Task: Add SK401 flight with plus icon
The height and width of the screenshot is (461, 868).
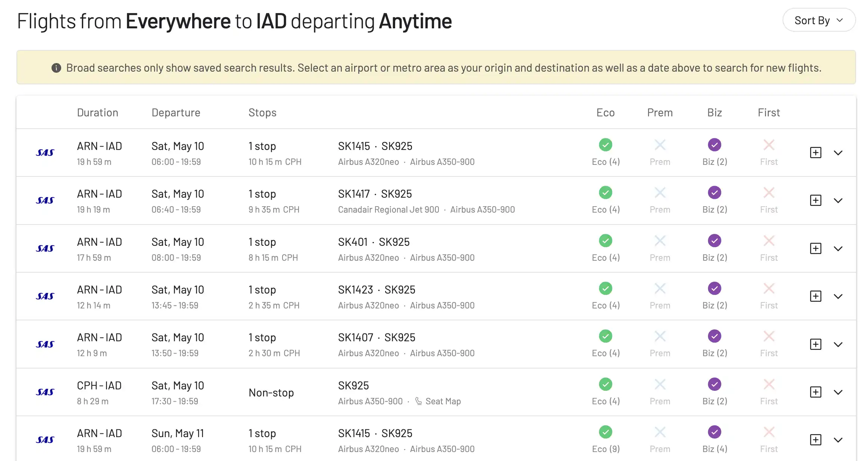Action: [815, 248]
